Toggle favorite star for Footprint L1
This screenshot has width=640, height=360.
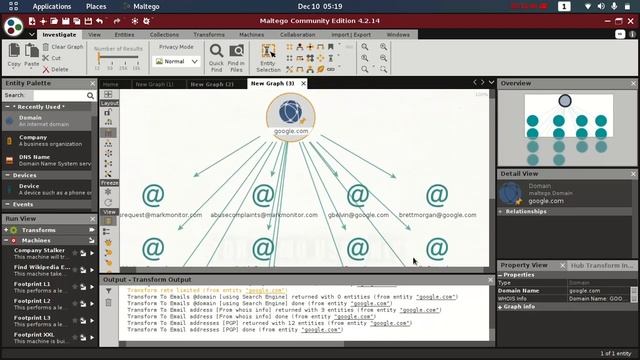click(75, 287)
